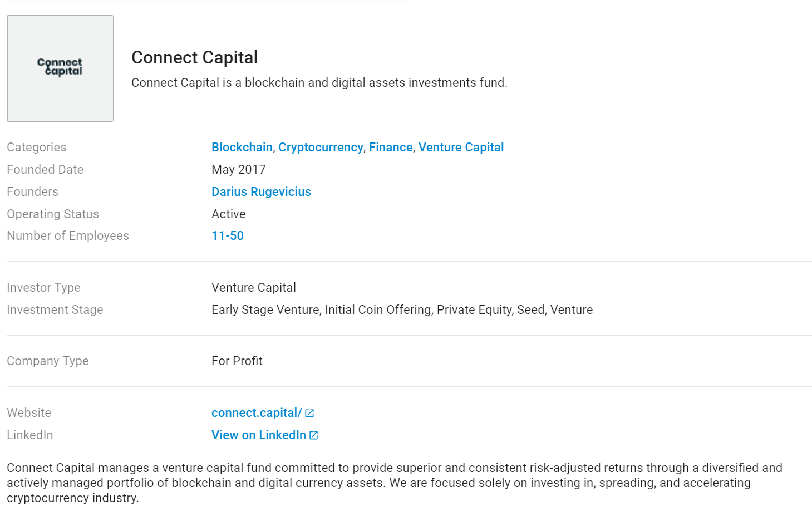Click the fund description paragraph at the bottom
Image resolution: width=812 pixels, height=516 pixels.
click(395, 483)
